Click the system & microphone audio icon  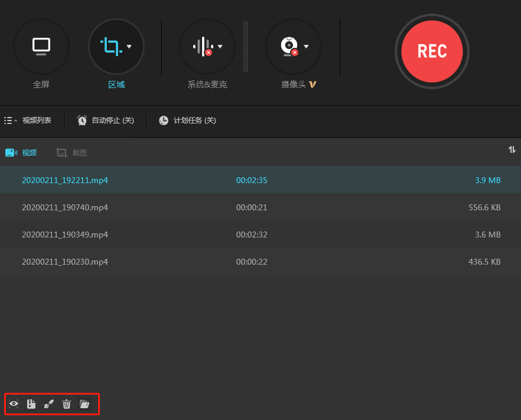[x=204, y=47]
